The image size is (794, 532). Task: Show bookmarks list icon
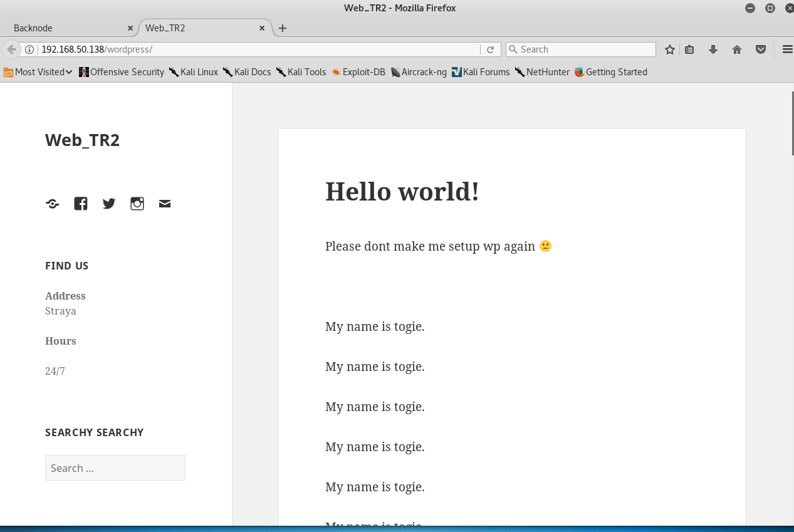689,50
